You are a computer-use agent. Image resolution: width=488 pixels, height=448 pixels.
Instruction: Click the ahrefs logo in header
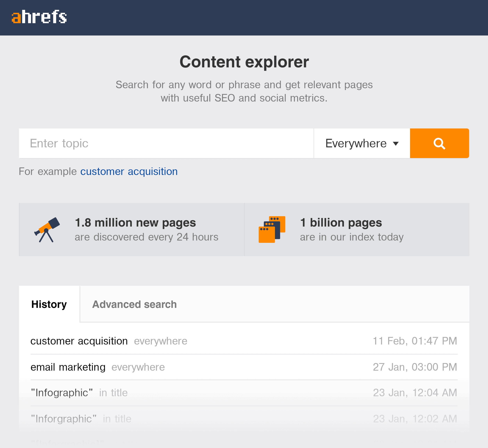[39, 17]
